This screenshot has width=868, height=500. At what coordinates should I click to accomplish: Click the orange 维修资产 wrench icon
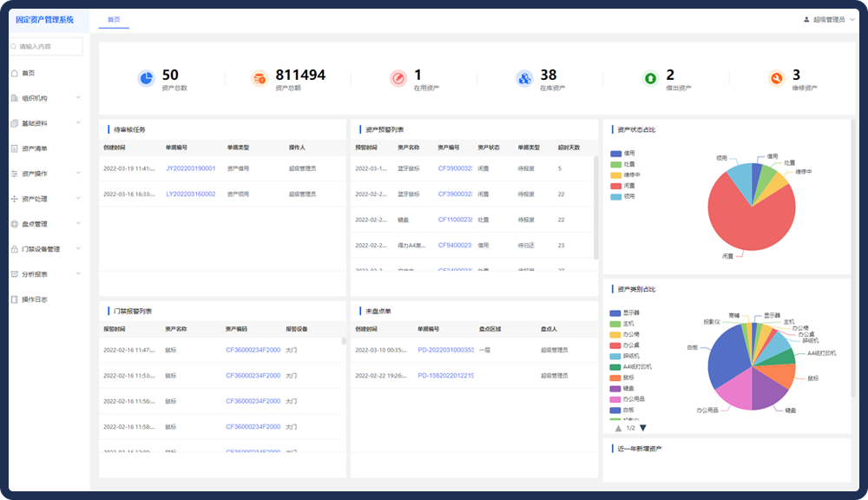pos(776,79)
